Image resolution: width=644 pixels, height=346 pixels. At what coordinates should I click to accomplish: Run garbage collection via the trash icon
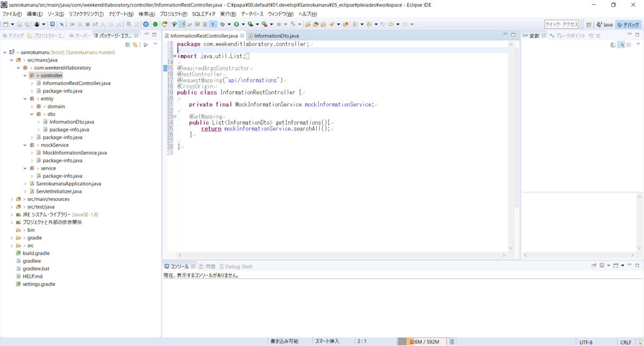click(452, 342)
